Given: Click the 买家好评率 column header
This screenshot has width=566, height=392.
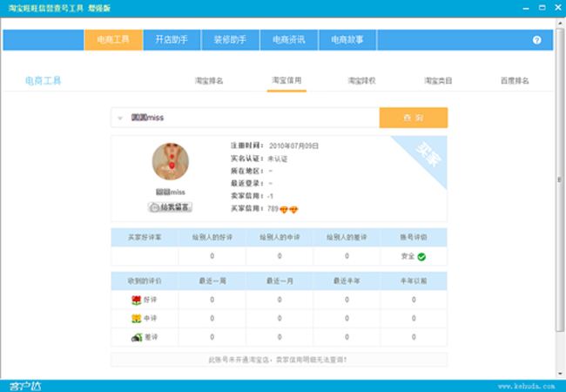Looking at the screenshot, I should click(x=145, y=237).
